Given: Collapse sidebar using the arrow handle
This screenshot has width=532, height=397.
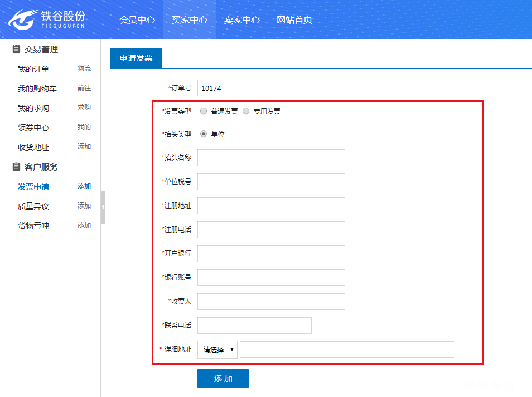Looking at the screenshot, I should [103, 207].
